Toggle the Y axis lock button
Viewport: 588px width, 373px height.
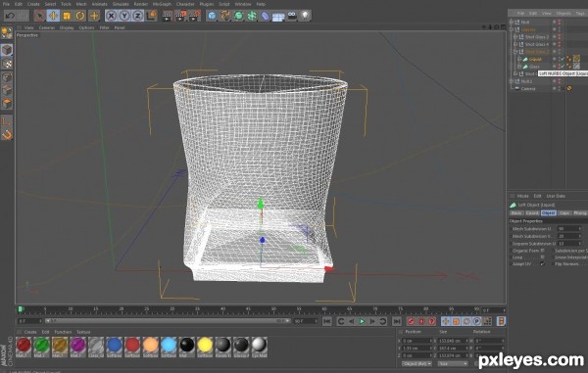click(x=124, y=16)
